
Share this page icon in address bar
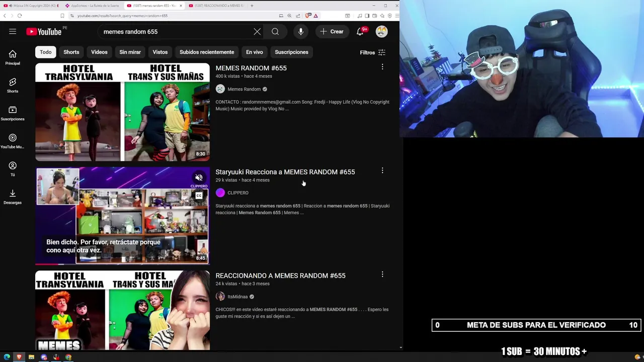coord(298,16)
